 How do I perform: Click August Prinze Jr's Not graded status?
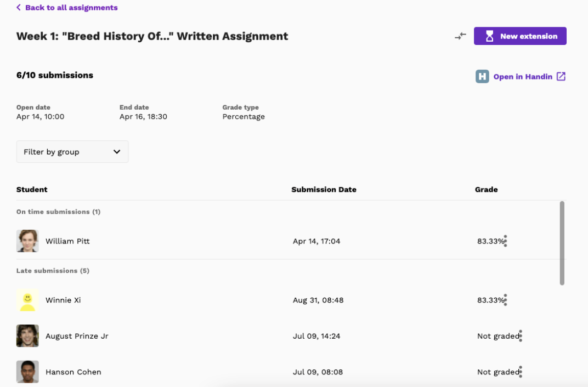coord(497,336)
